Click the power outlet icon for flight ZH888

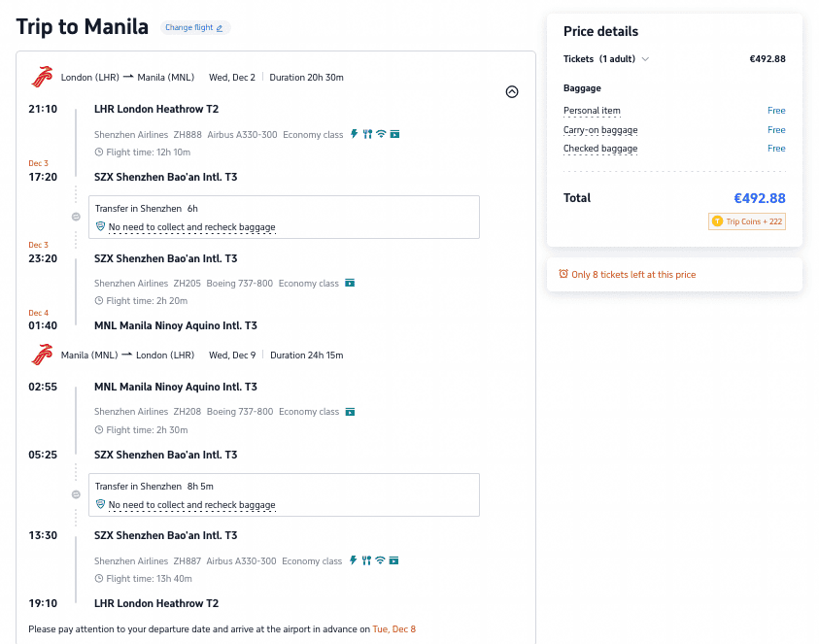click(355, 134)
